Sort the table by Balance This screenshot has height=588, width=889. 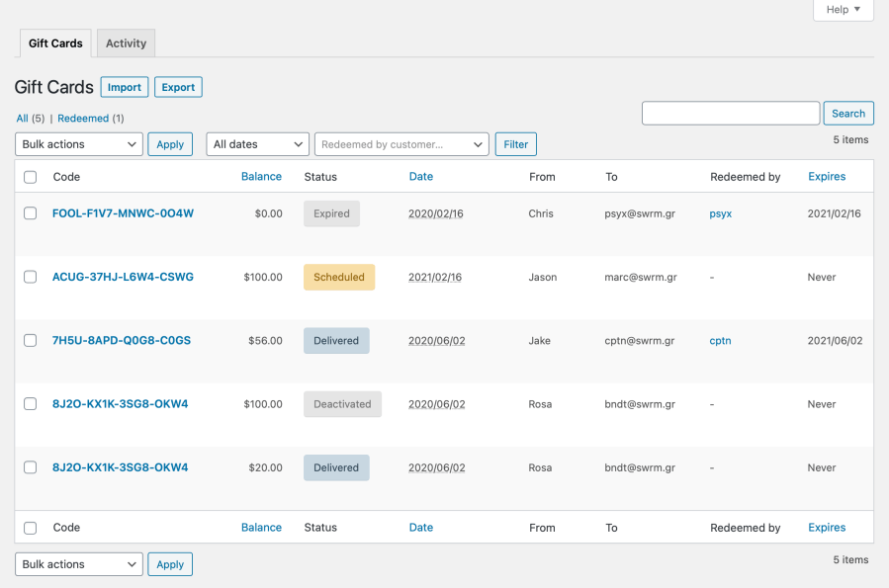pyautogui.click(x=261, y=176)
